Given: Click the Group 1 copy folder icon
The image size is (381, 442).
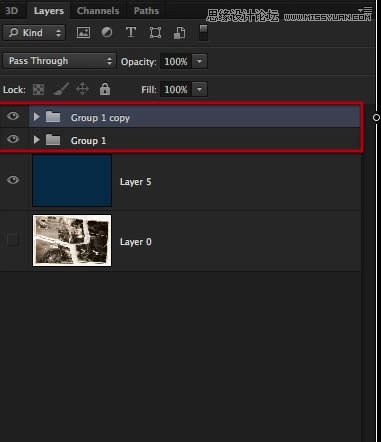Looking at the screenshot, I should coord(53,117).
